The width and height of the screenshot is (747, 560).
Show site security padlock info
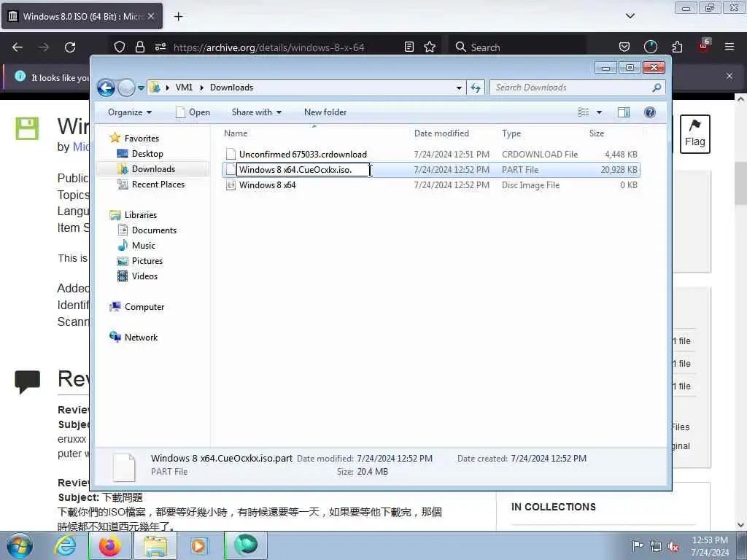coord(139,47)
